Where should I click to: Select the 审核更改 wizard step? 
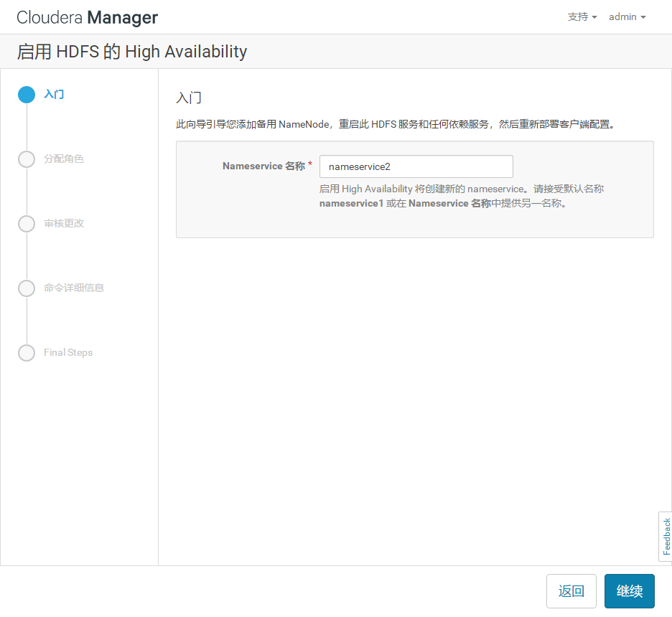64,224
